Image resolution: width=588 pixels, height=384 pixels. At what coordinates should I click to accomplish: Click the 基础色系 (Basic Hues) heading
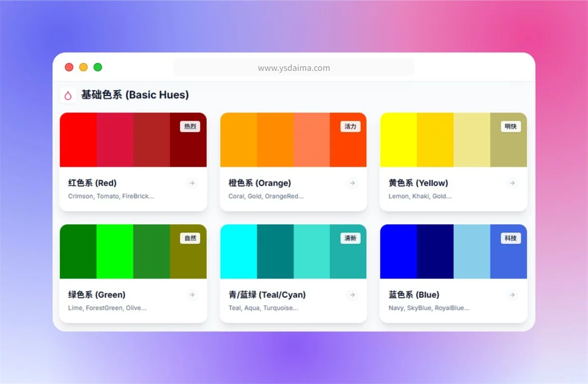pyautogui.click(x=135, y=95)
